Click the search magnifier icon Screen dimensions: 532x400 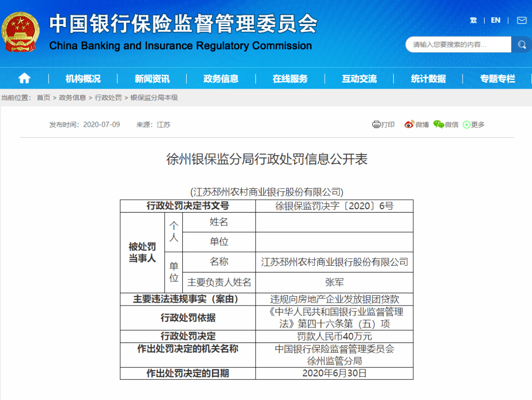(x=521, y=44)
